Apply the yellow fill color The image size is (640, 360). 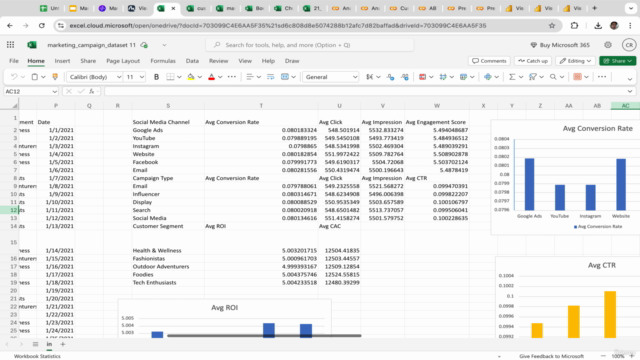(x=191, y=77)
